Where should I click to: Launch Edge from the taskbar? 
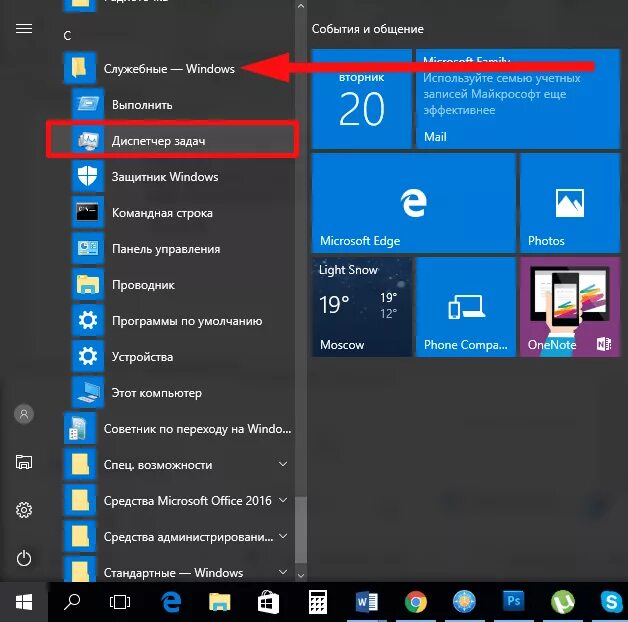pyautogui.click(x=171, y=602)
